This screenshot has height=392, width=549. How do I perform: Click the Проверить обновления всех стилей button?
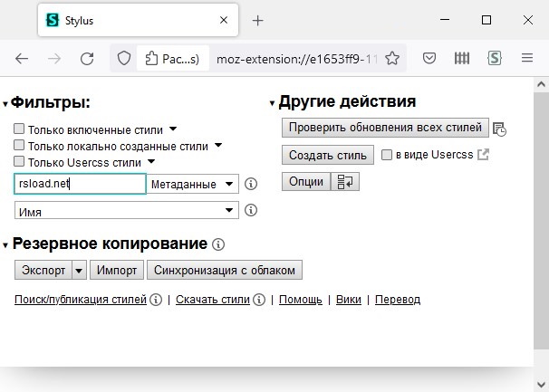385,128
